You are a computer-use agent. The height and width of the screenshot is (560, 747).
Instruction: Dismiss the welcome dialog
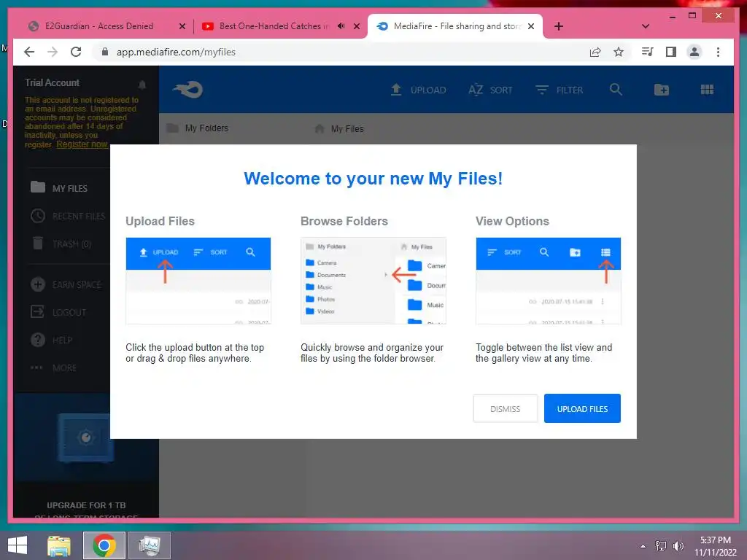pyautogui.click(x=505, y=408)
